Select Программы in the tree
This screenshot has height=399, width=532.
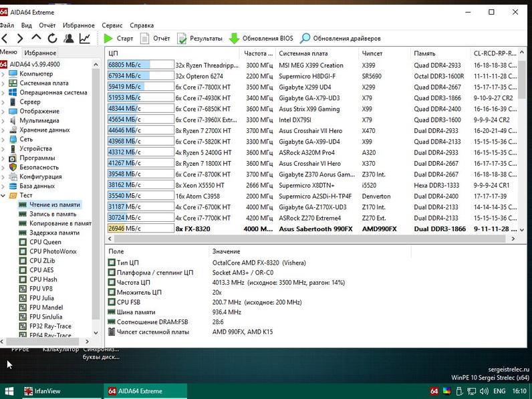coord(37,158)
